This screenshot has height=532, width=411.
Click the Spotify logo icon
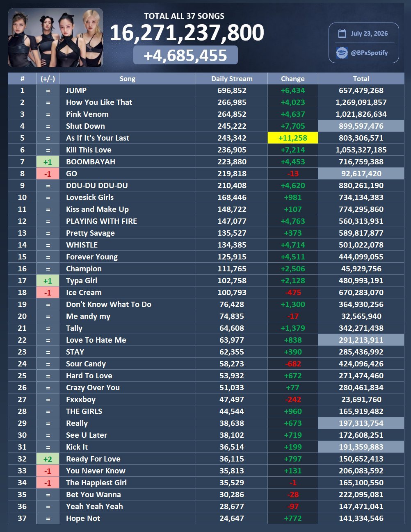(342, 53)
